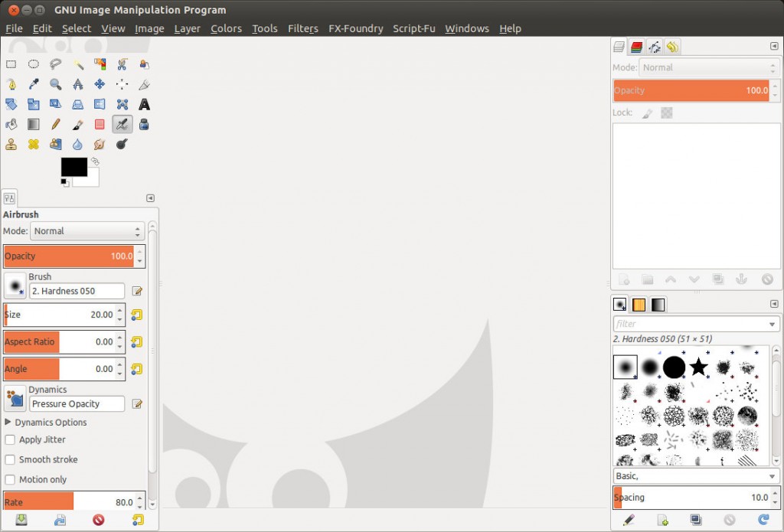Select the star brush thumbnail
Viewport: 784px width, 532px height.
(x=698, y=367)
